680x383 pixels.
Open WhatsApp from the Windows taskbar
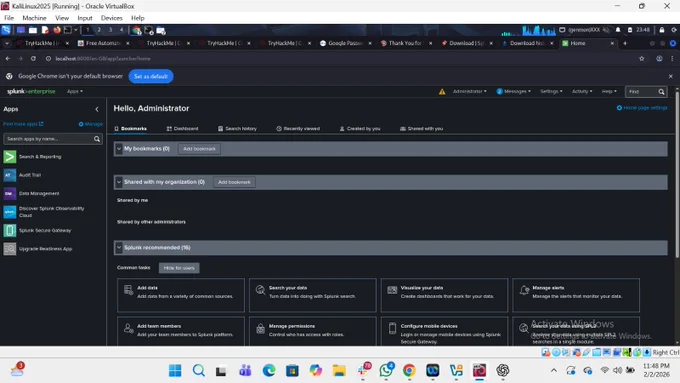coord(386,370)
